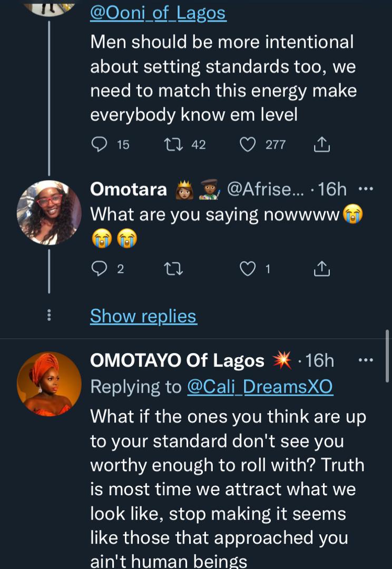392x569 pixels.
Task: Open more options on OMOTAYO Of Lagos tweet
Action: [365, 360]
